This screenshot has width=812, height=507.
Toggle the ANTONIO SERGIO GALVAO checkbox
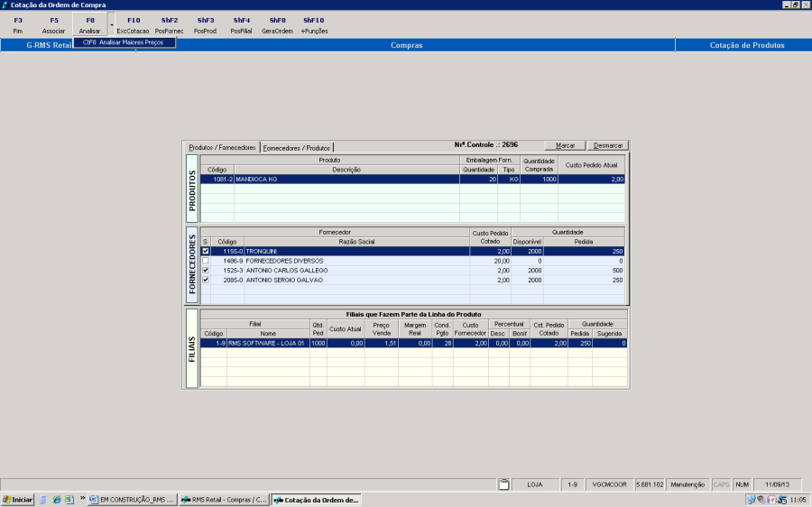click(206, 281)
